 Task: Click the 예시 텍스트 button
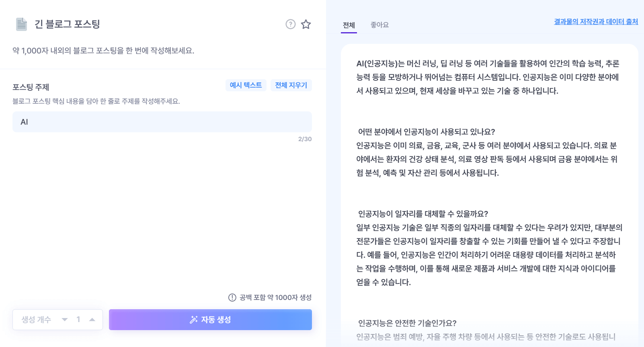(x=246, y=85)
